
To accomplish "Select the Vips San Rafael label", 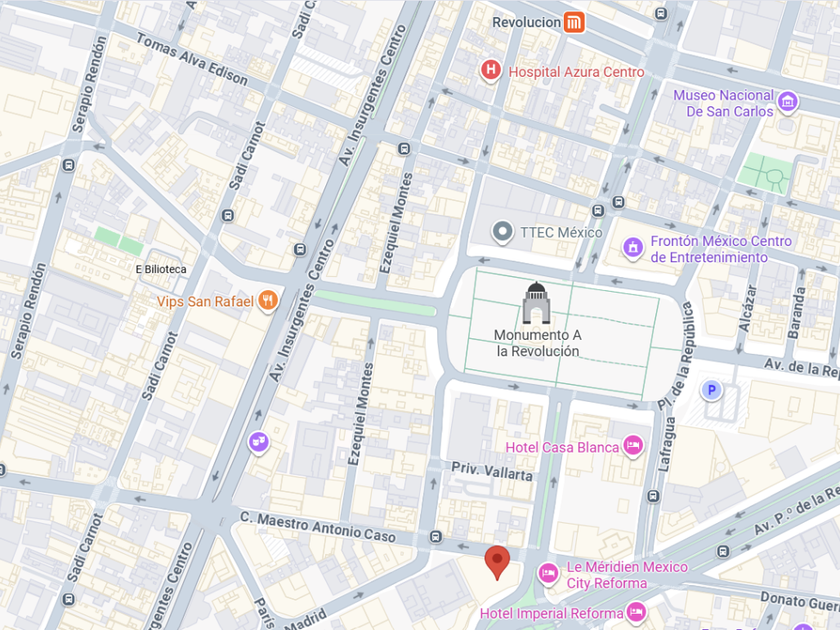I will click(x=205, y=302).
